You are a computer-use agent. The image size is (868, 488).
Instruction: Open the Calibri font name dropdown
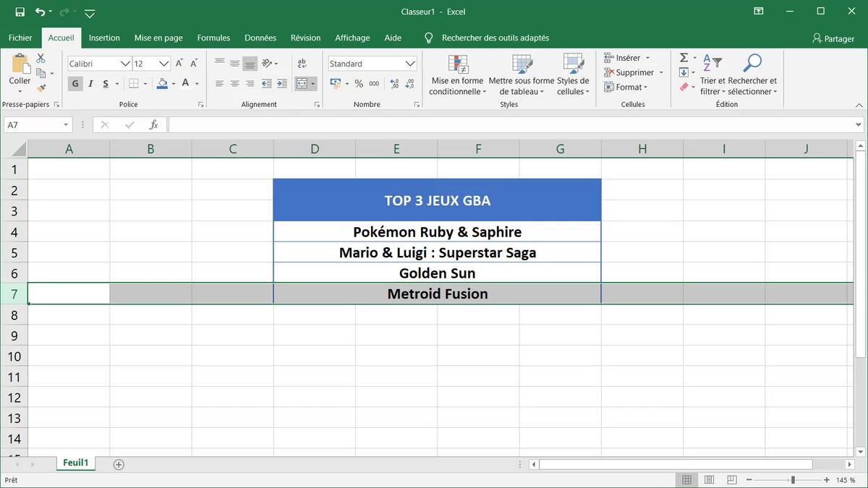click(125, 64)
